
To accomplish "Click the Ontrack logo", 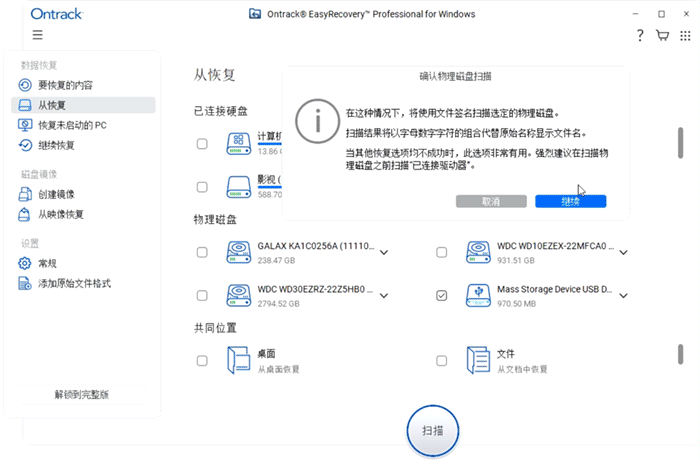I will click(57, 14).
